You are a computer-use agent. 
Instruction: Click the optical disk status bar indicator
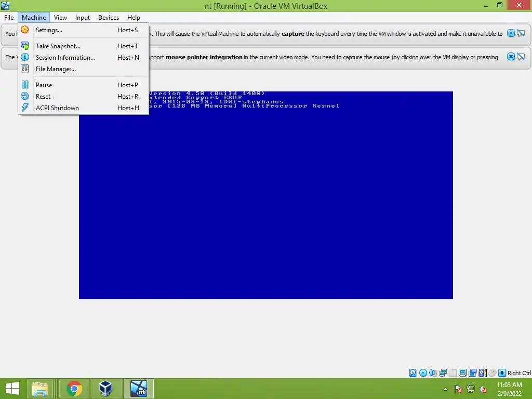click(423, 373)
